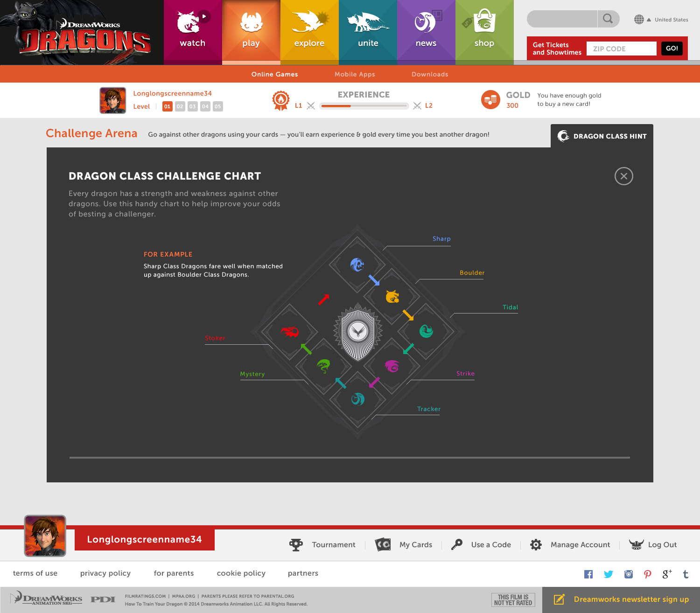Click the Tidal class label
This screenshot has height=613, width=700.
[511, 307]
